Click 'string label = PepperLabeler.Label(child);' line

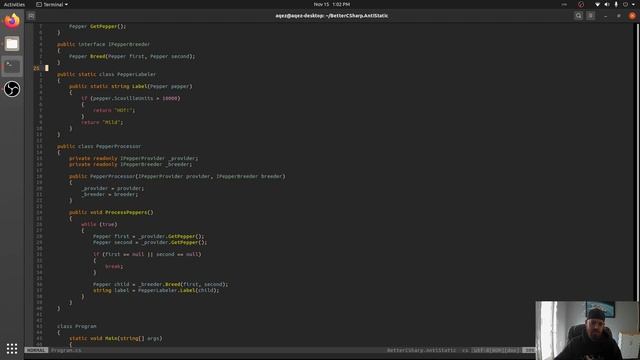(156, 290)
